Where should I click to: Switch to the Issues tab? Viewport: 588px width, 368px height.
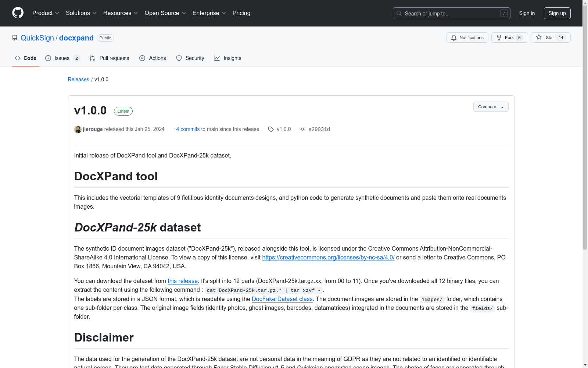(62, 58)
